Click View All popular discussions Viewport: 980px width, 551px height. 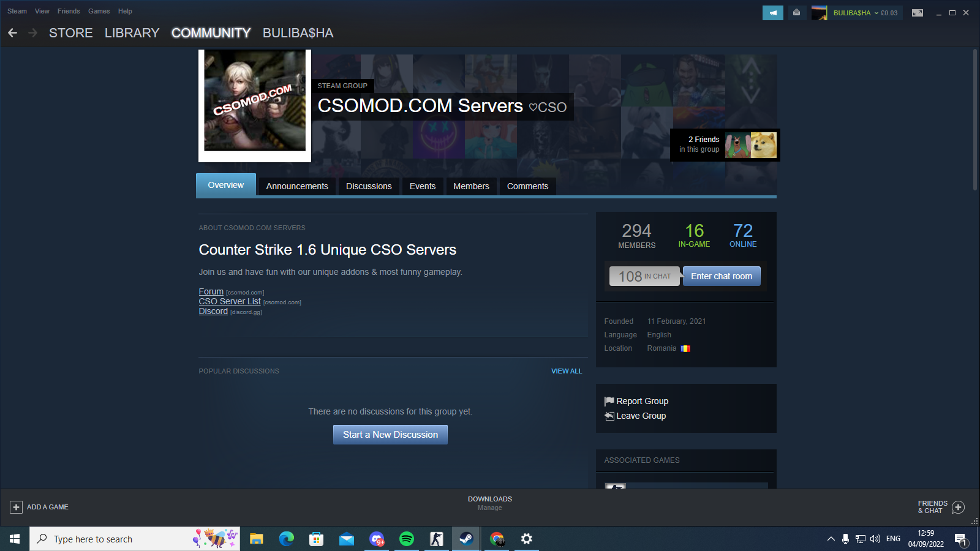[567, 371]
